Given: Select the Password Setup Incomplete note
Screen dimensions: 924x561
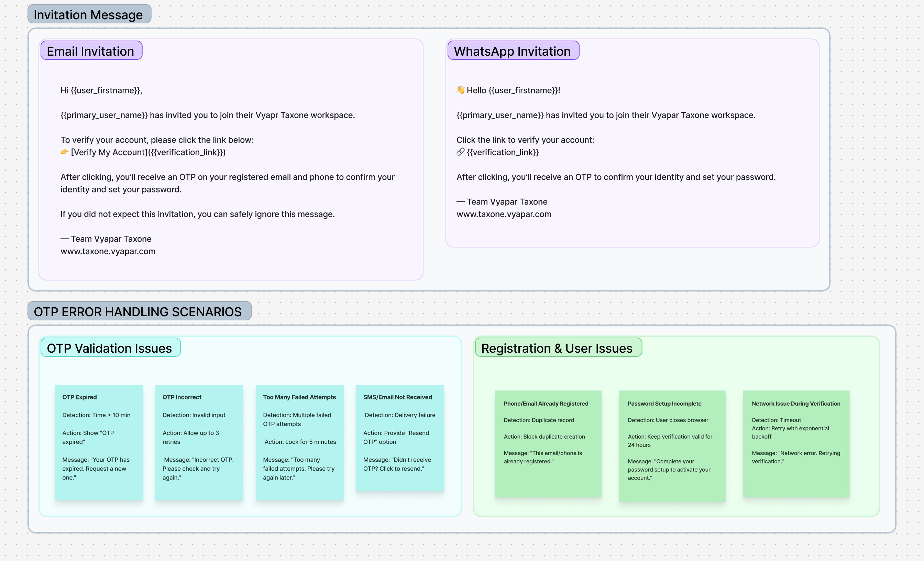Looking at the screenshot, I should [672, 445].
